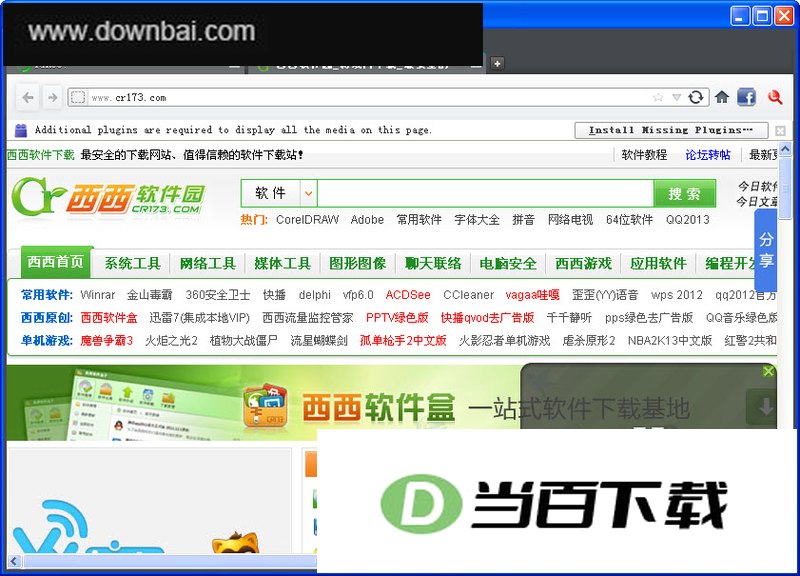Screen dimensions: 800x576
Task: Select the 西西游戏 tab
Action: (x=583, y=263)
